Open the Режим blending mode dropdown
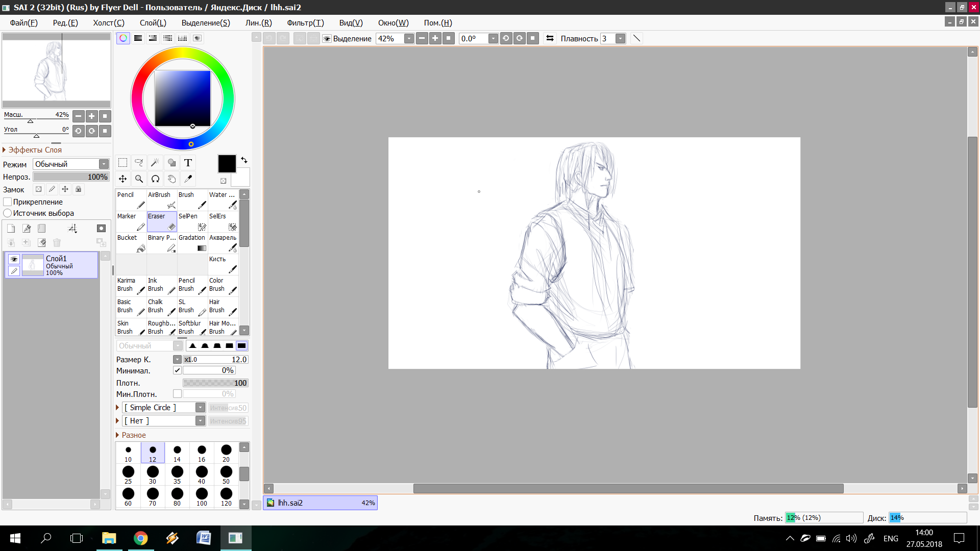Image resolution: width=980 pixels, height=551 pixels. point(104,164)
